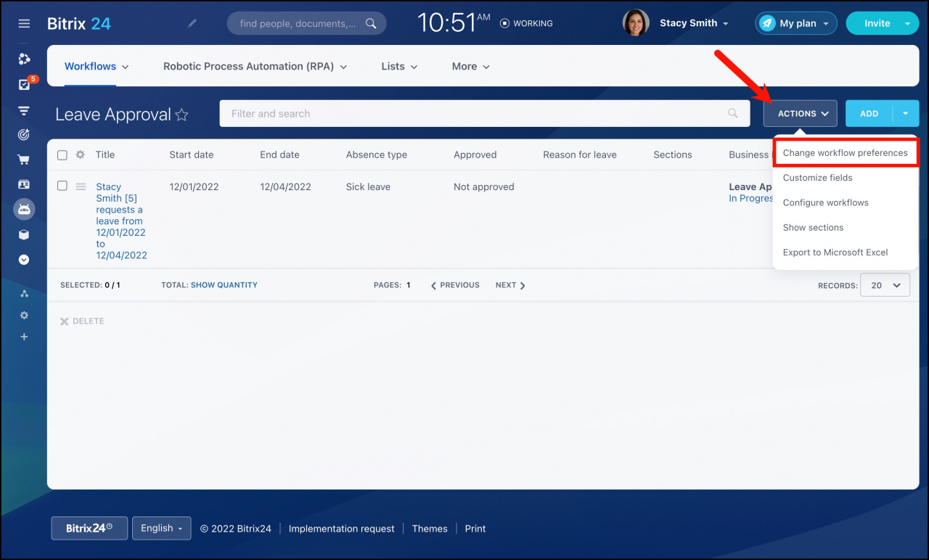Open the shopping cart sidebar icon

[x=24, y=160]
